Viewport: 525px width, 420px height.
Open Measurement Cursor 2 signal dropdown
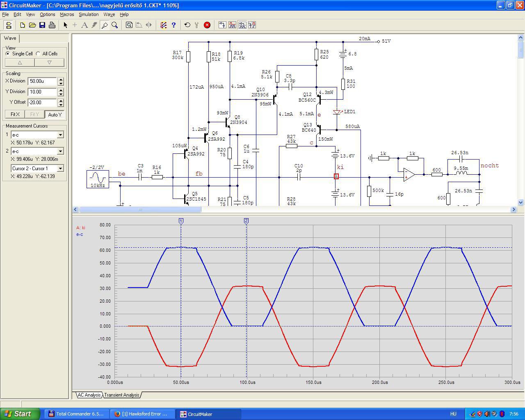60,151
